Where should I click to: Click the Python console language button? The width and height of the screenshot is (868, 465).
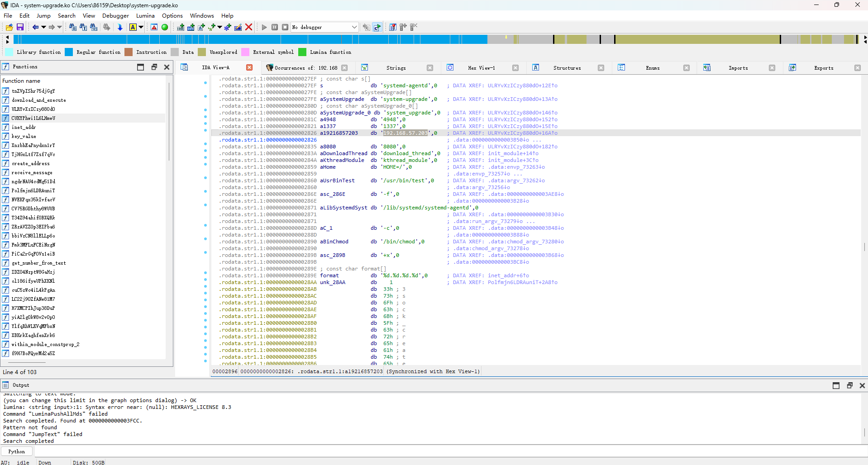pyautogui.click(x=17, y=451)
